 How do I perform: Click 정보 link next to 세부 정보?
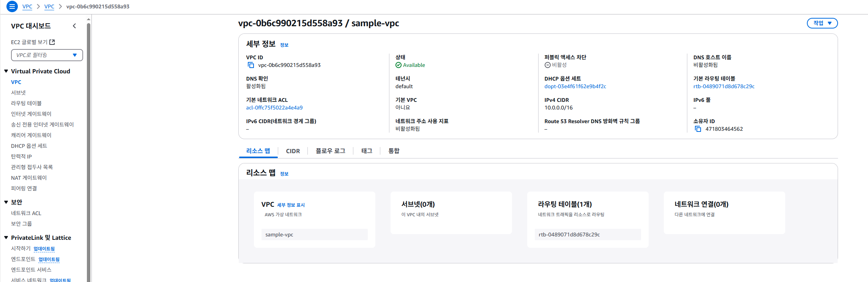(x=284, y=45)
